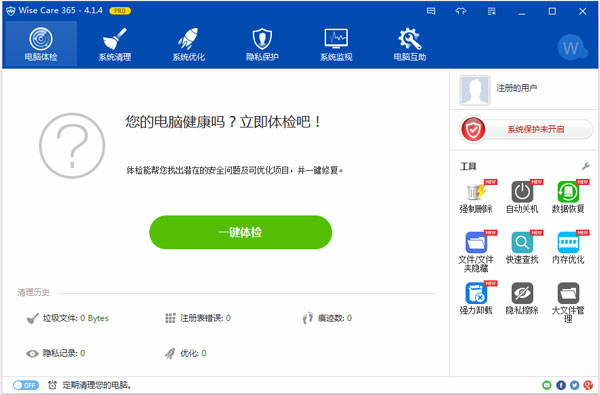Open the 文件/文件夹隐藏 folder hider tool
The width and height of the screenshot is (600, 395).
coord(476,251)
